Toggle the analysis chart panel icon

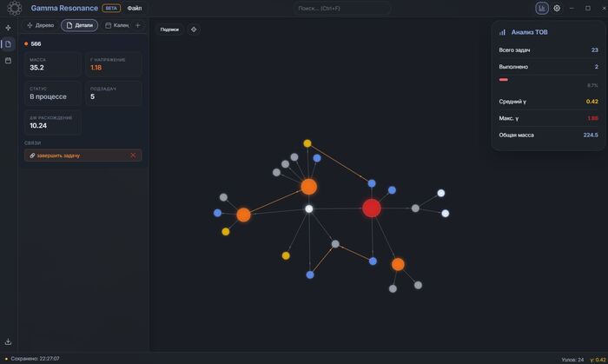click(x=542, y=8)
